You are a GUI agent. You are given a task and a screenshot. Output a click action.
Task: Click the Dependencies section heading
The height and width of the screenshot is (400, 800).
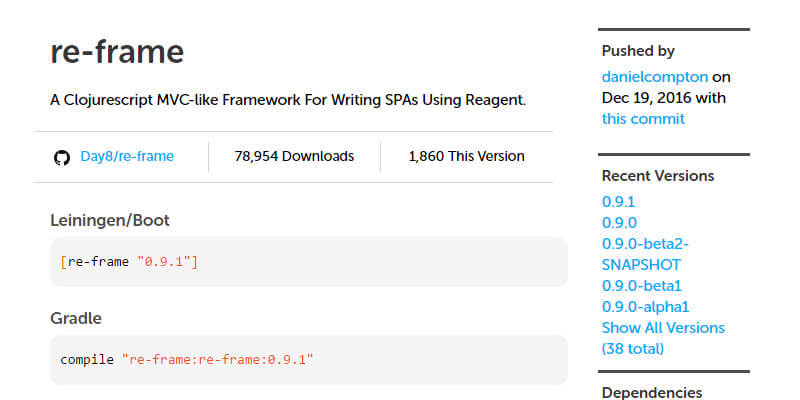(x=651, y=393)
